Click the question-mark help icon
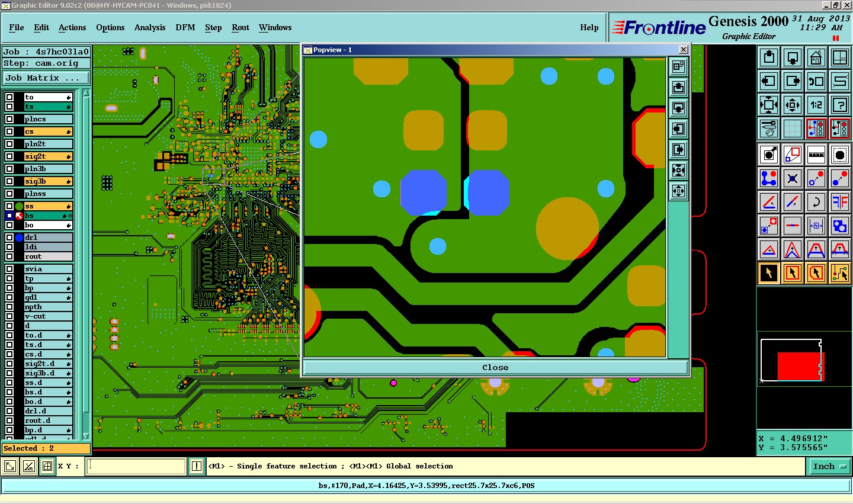 (840, 105)
